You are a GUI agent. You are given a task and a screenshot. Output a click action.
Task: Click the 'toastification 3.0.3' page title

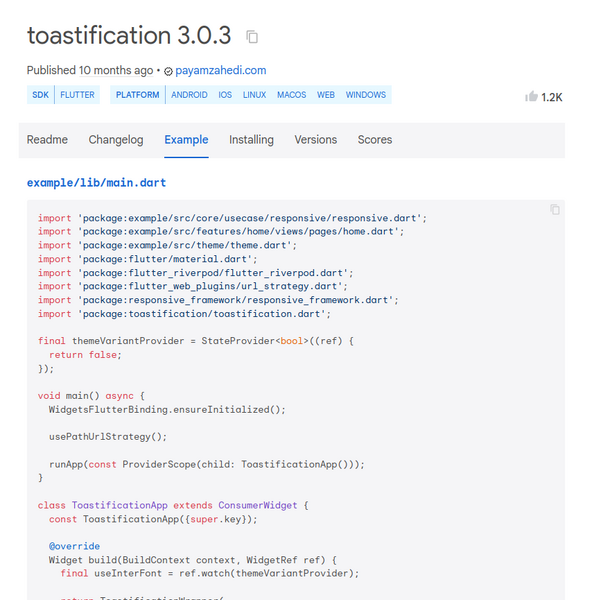[129, 36]
